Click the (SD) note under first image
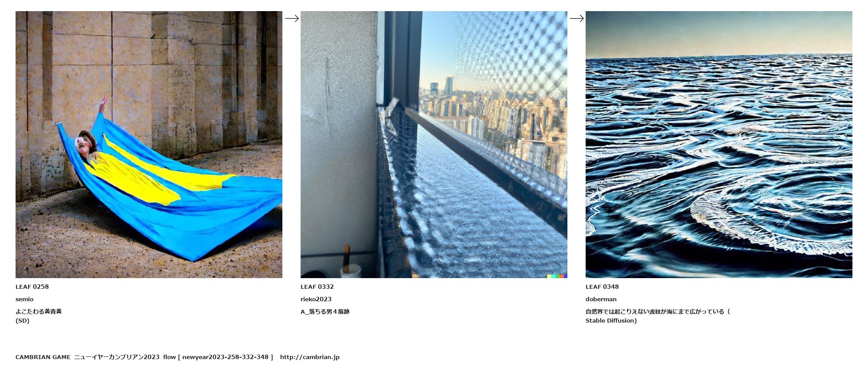Image resolution: width=868 pixels, height=368 pixels. [x=22, y=320]
